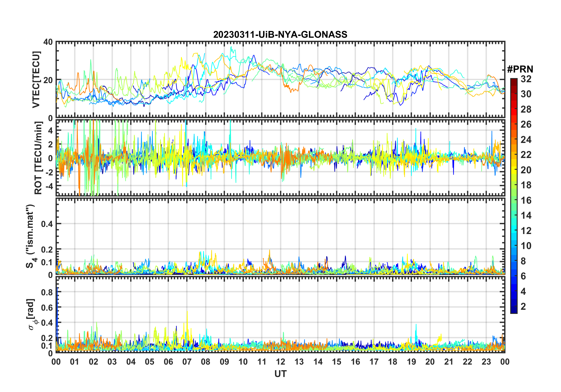561x392 pixels.
Task: Select the -4 tick on ROT axis
Action: (x=49, y=186)
